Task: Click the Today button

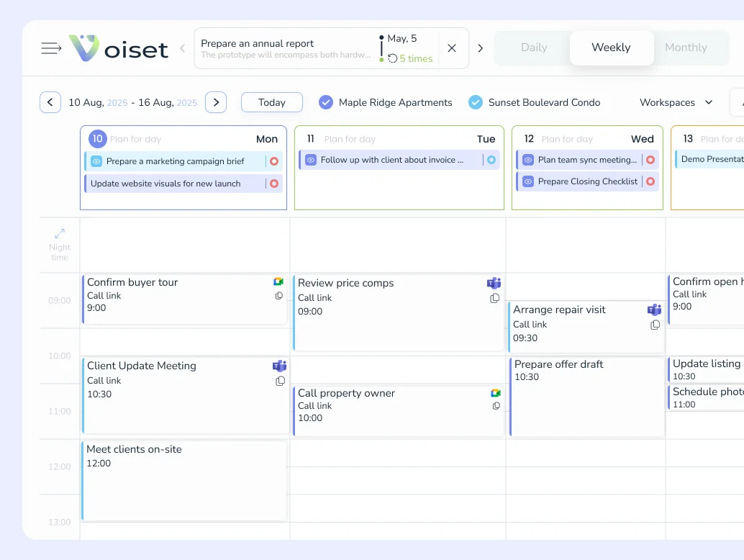Action: (x=271, y=102)
